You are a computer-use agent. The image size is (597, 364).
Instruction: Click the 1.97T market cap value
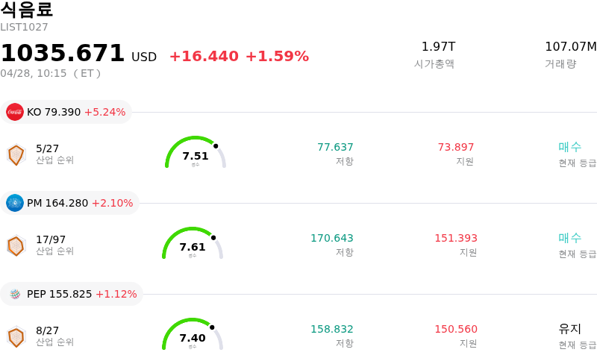tap(438, 47)
